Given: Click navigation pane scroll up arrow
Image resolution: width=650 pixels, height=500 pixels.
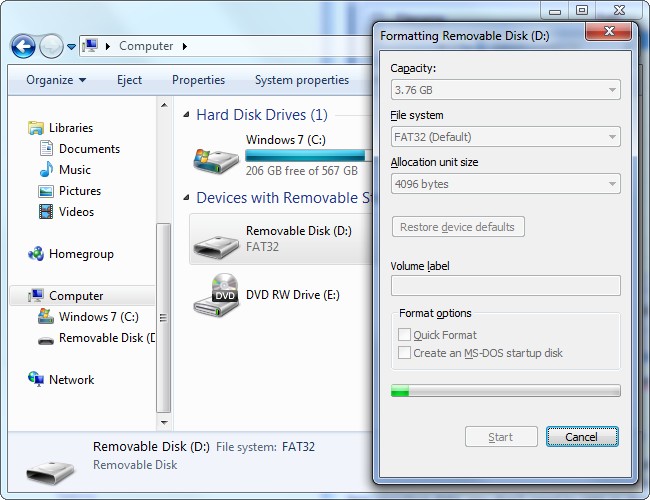Looking at the screenshot, I should click(164, 105).
